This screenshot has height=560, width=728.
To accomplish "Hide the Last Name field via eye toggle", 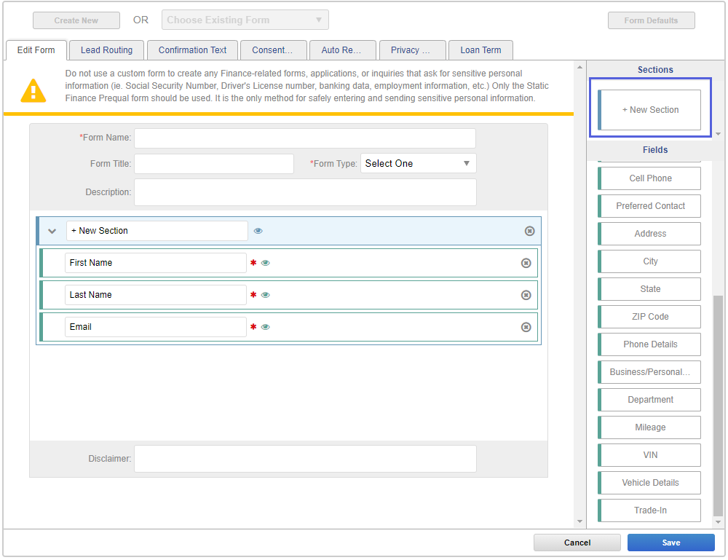I will coord(266,295).
